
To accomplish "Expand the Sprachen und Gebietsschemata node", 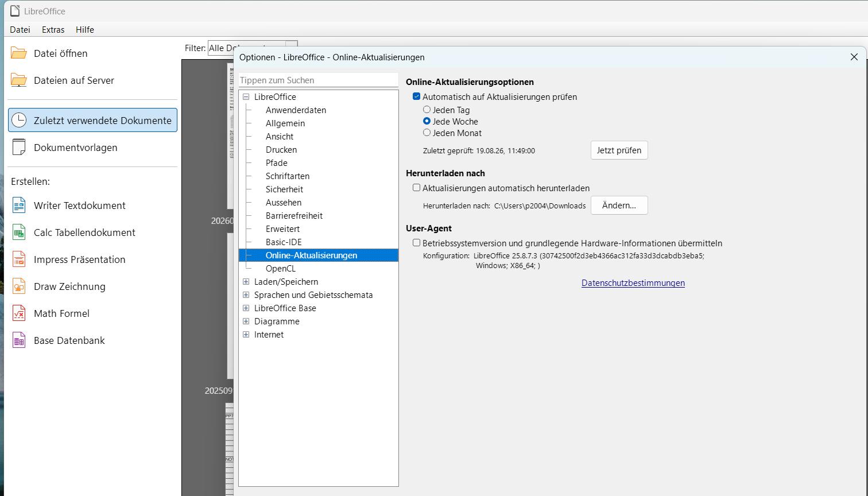I will (246, 294).
